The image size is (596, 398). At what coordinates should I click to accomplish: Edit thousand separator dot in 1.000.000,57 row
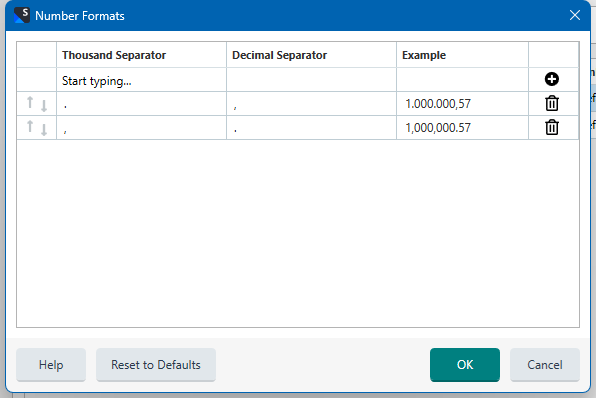tap(141, 104)
